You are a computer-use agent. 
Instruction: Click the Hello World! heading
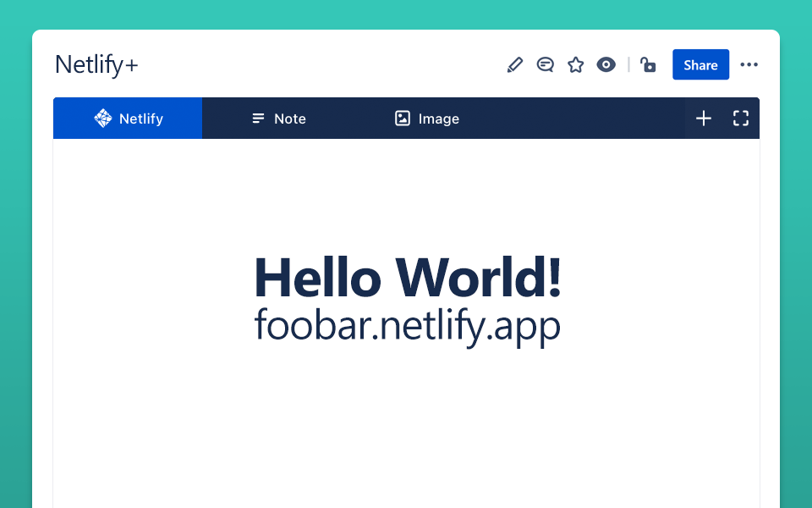(x=408, y=278)
